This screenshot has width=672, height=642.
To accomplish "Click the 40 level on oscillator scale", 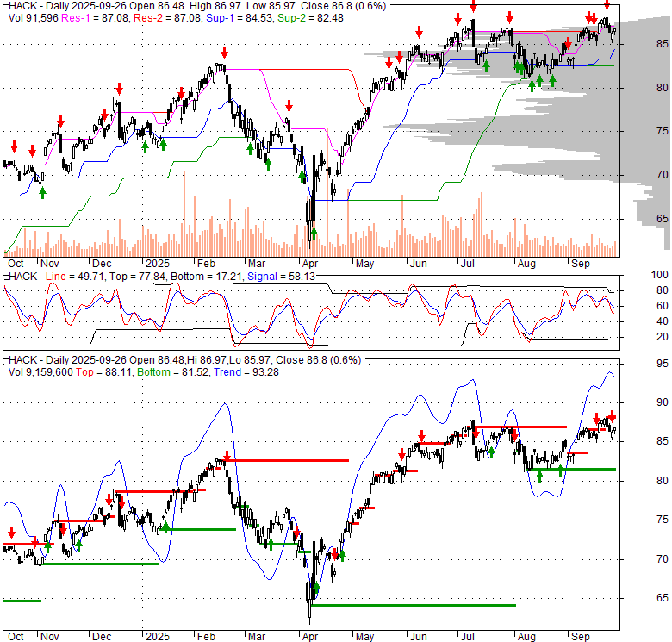I will (662, 321).
